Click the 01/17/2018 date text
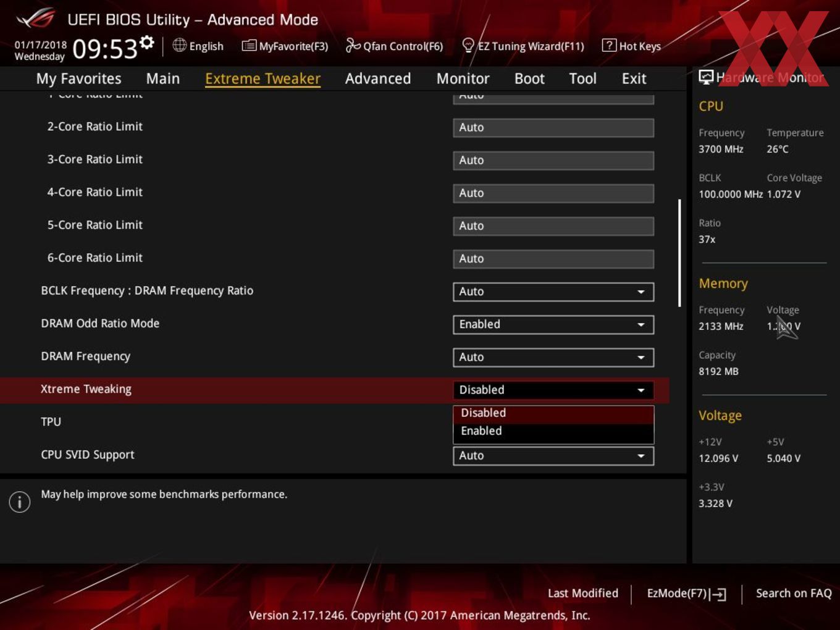 pos(40,45)
